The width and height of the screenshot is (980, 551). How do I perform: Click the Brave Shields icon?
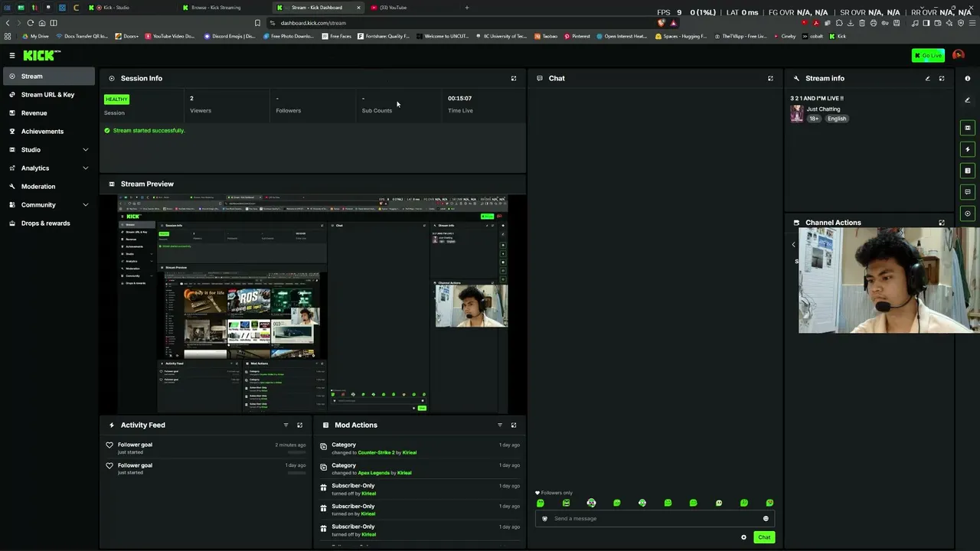coord(661,23)
